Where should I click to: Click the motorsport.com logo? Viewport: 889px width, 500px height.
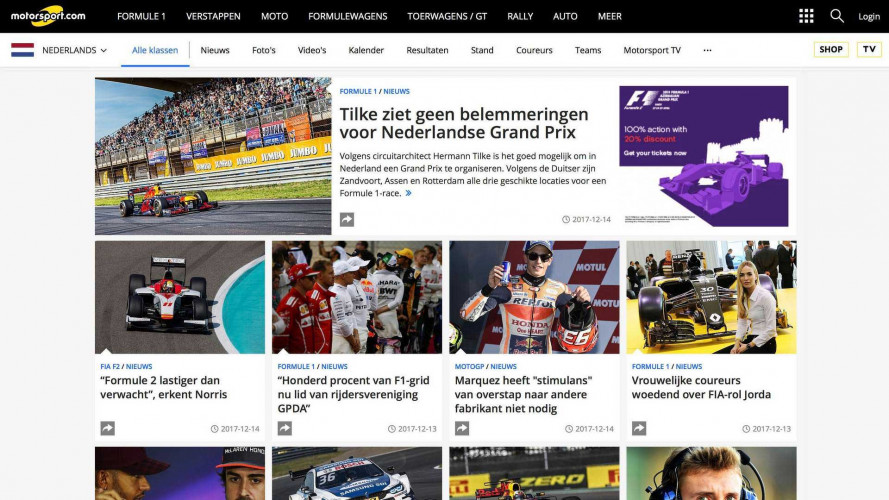pos(48,16)
